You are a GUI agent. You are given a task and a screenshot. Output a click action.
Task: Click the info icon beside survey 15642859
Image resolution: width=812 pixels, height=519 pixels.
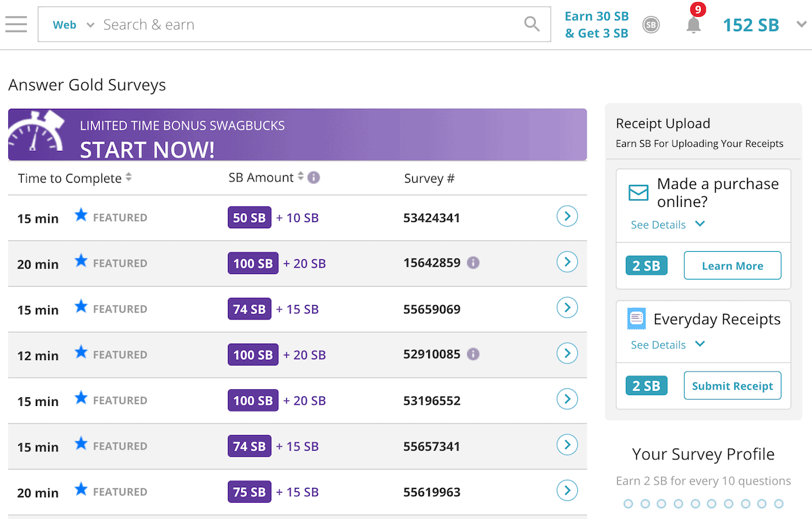[x=475, y=263]
